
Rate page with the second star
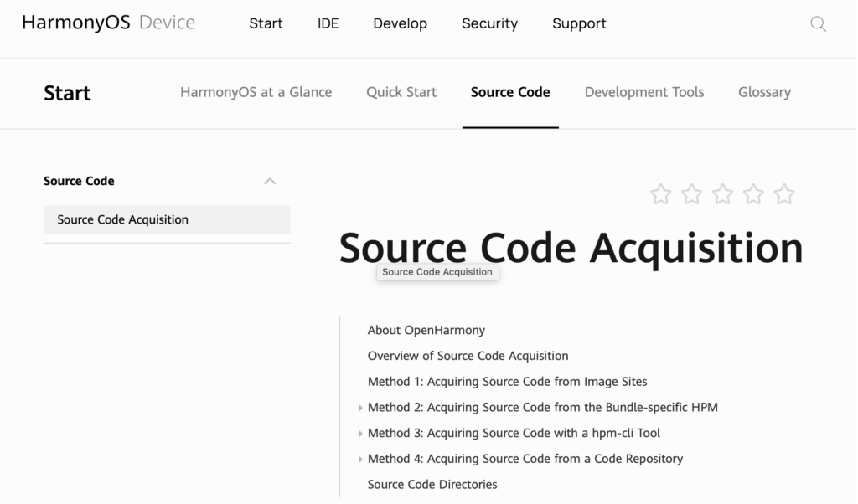click(x=691, y=194)
